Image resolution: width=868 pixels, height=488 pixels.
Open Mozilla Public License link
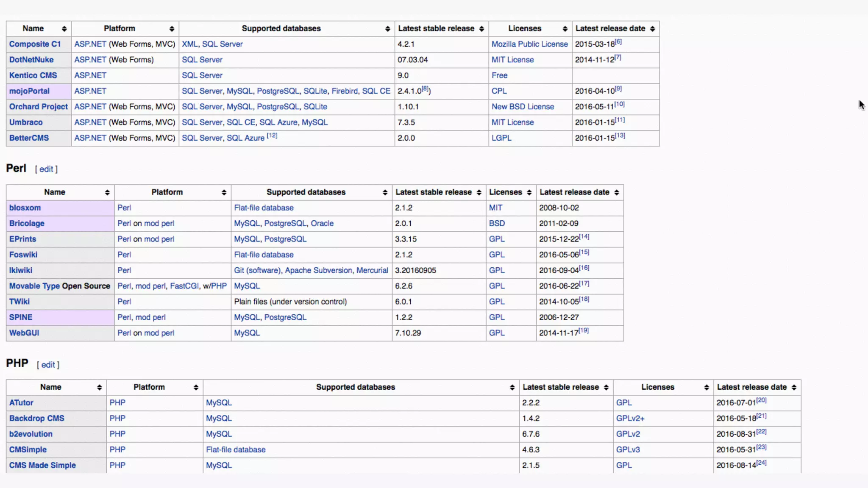tap(529, 44)
